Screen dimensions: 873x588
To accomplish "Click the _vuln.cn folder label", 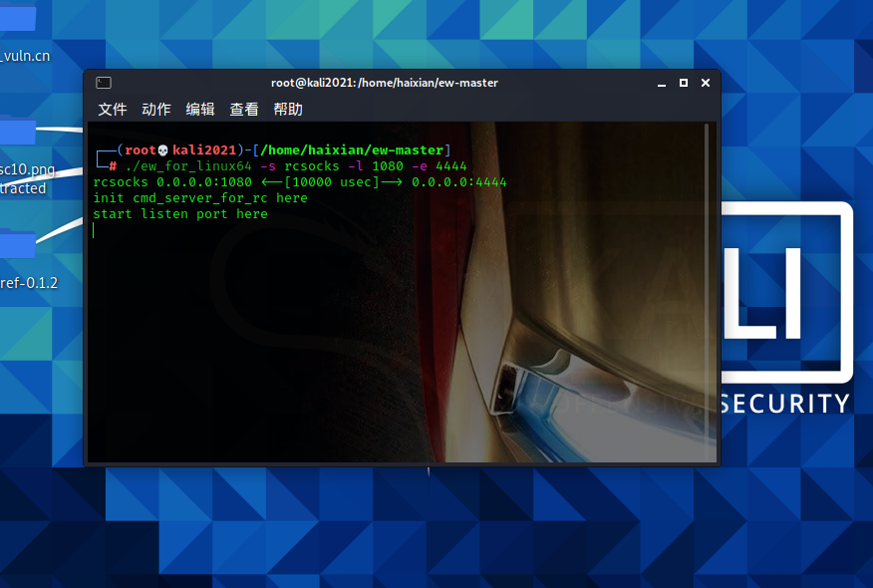I will (x=25, y=56).
